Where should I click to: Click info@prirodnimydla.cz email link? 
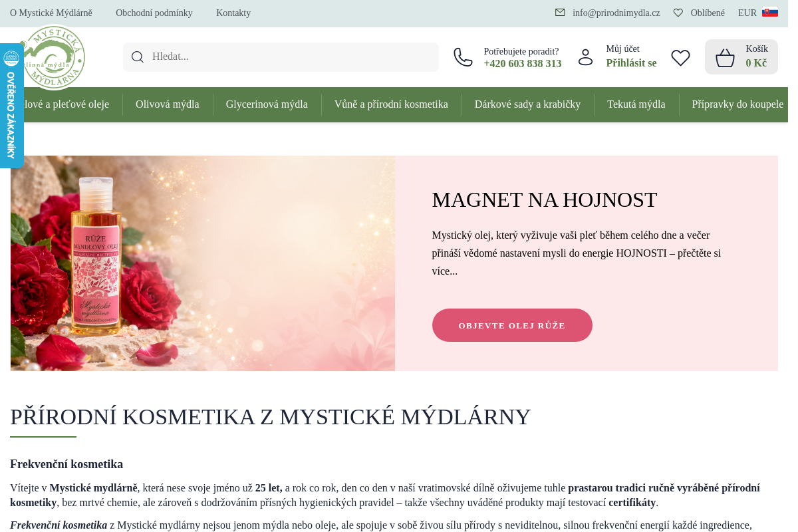[616, 13]
